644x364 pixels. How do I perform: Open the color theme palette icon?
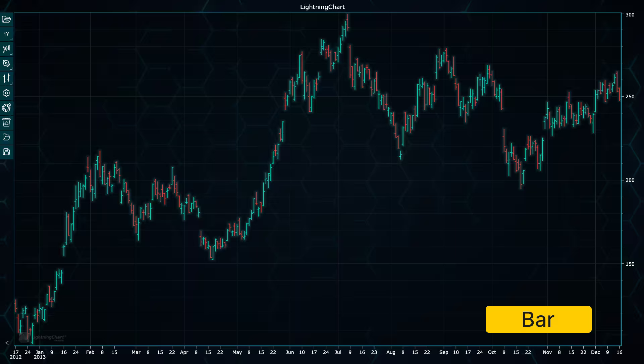[6, 108]
